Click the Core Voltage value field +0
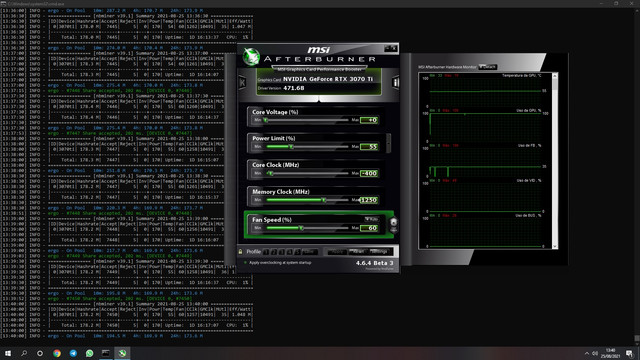 click(369, 120)
